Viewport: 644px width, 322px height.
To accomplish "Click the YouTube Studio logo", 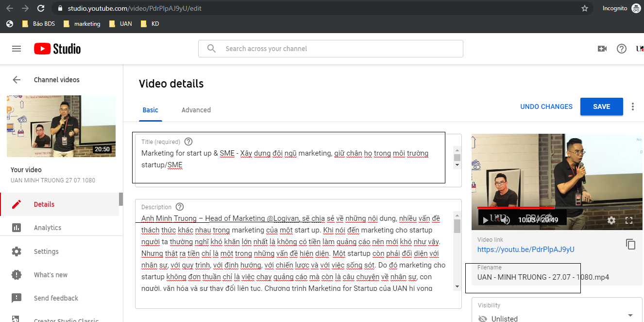I will pos(57,49).
